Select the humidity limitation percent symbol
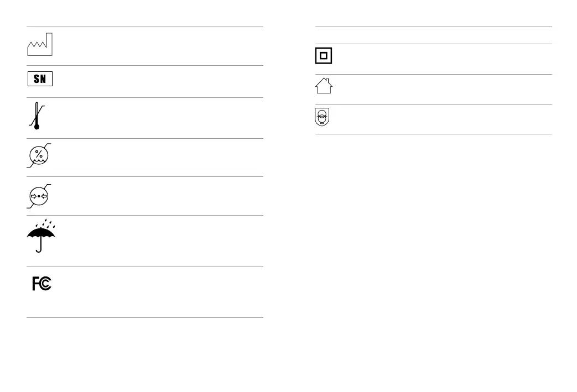This screenshot has width=577, height=392. [39, 155]
